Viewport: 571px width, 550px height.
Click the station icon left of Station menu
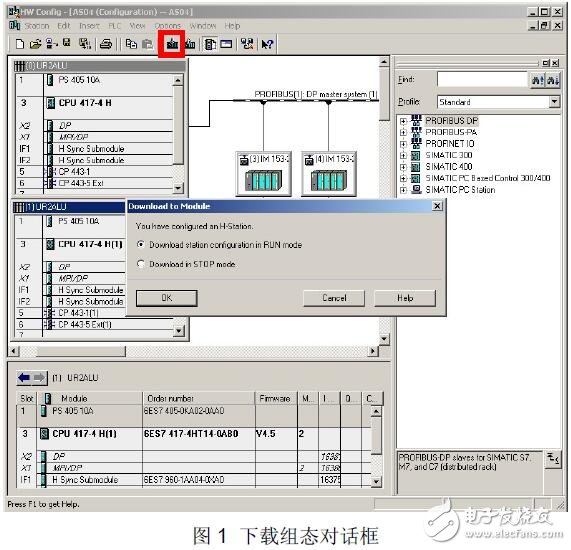(15, 25)
